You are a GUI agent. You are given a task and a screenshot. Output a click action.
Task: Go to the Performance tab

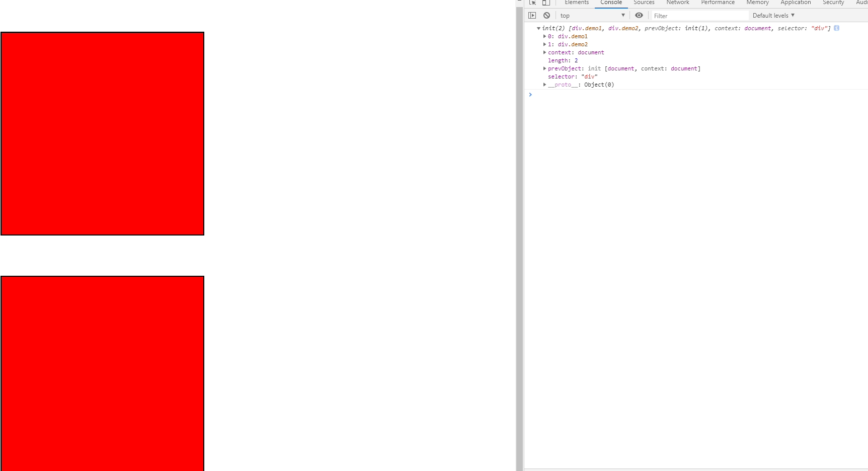click(718, 3)
